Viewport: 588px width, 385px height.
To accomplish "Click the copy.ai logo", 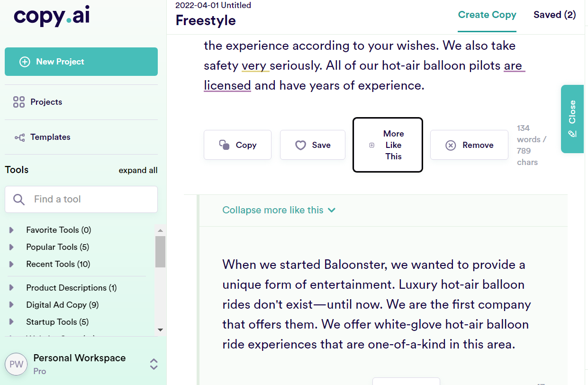I will tap(51, 16).
